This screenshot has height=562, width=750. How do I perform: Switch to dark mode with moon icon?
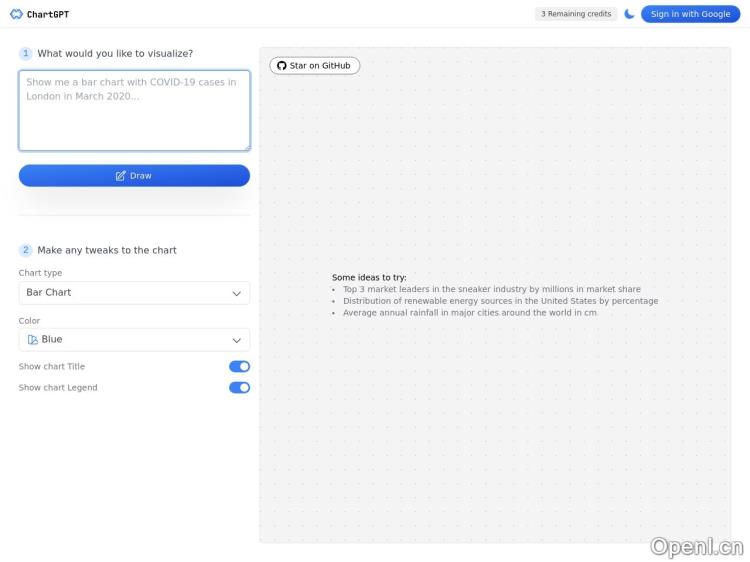tap(629, 14)
